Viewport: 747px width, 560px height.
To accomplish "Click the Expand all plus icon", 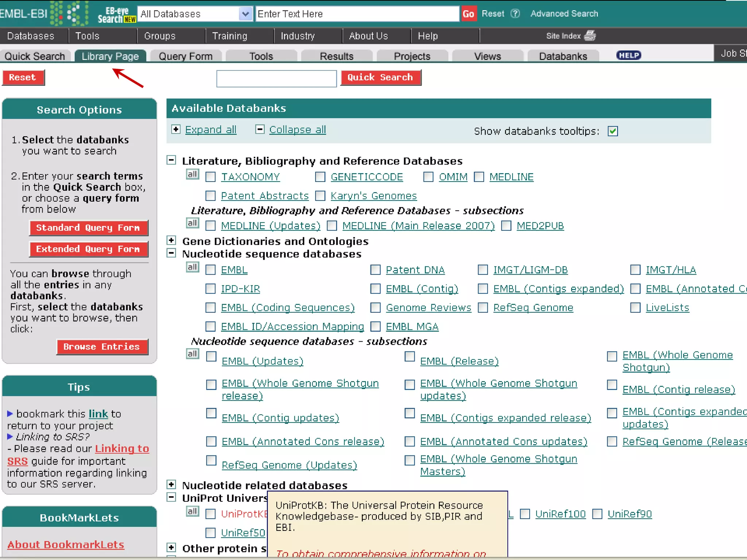I will (x=176, y=129).
